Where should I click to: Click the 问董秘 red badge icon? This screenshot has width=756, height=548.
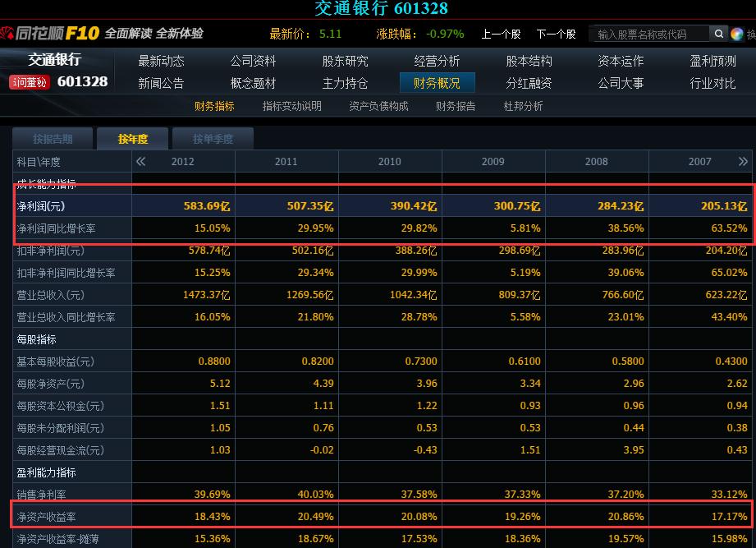coord(29,82)
